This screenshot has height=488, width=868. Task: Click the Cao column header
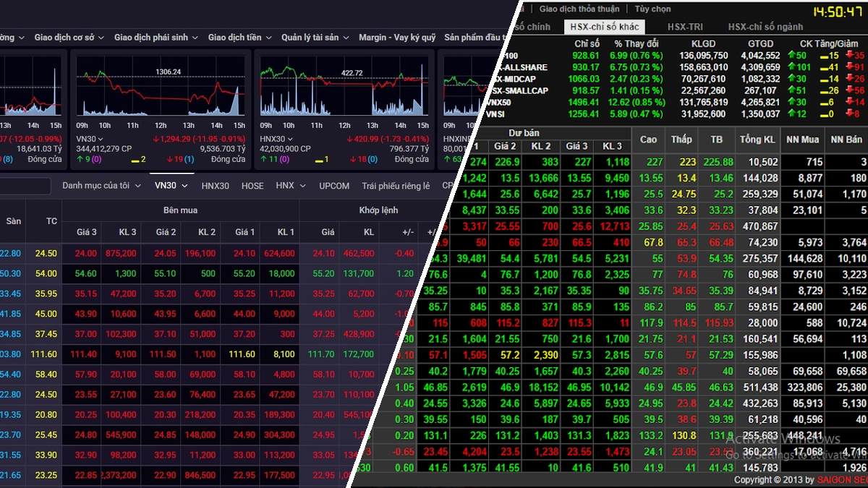click(649, 140)
